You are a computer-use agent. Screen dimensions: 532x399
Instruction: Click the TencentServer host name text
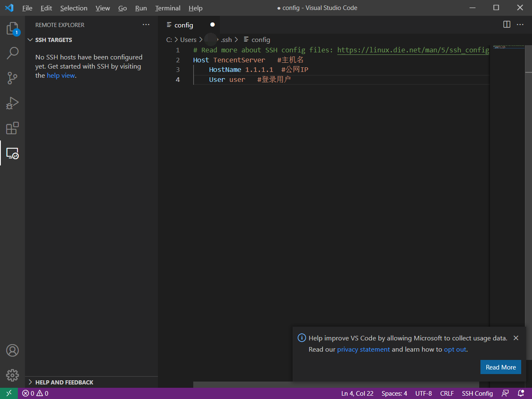tap(239, 60)
